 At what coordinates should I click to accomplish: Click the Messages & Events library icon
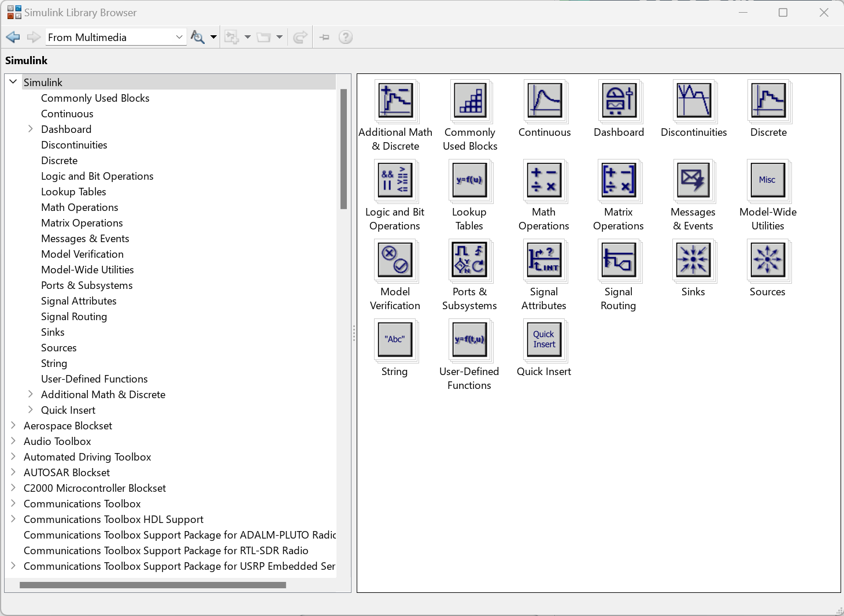pos(693,181)
